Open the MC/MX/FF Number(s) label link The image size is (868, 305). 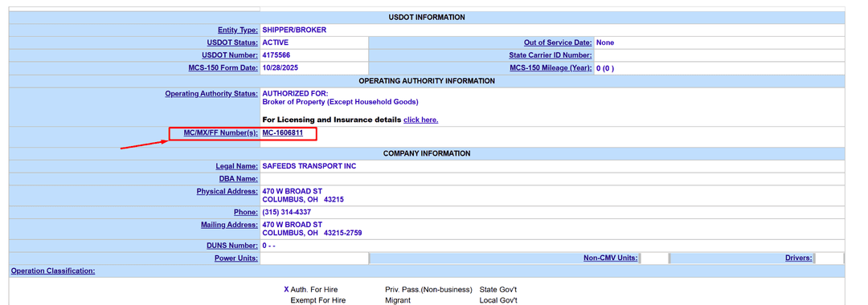[x=221, y=132]
